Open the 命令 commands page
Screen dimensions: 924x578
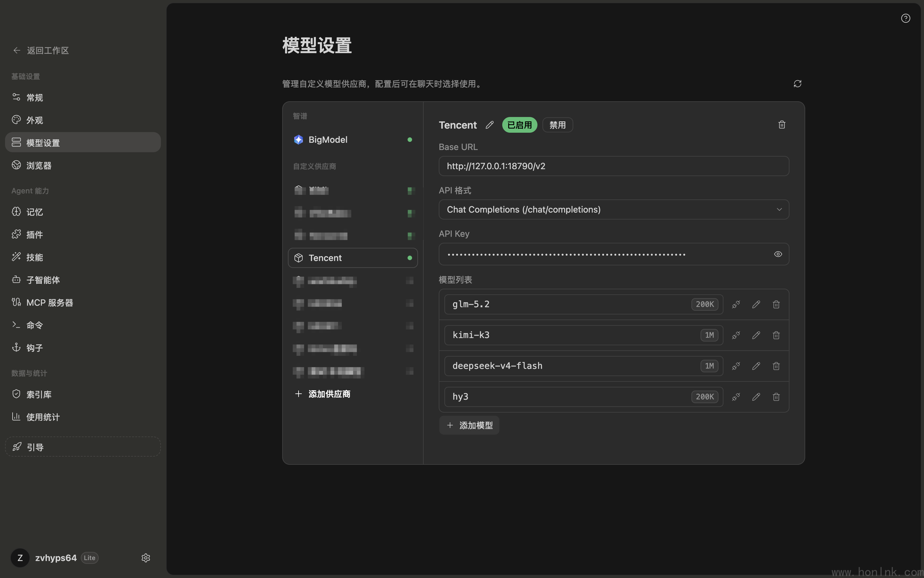(x=83, y=325)
